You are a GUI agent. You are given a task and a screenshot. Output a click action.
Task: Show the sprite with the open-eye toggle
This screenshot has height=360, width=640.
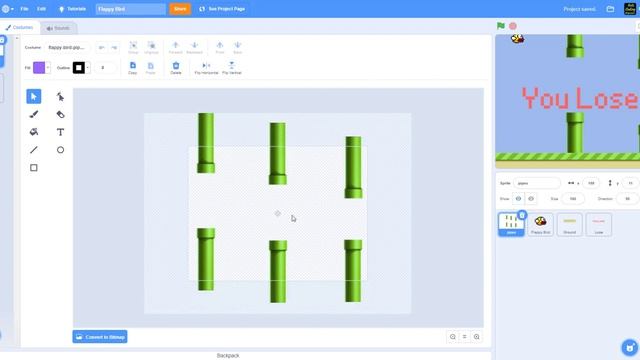518,199
